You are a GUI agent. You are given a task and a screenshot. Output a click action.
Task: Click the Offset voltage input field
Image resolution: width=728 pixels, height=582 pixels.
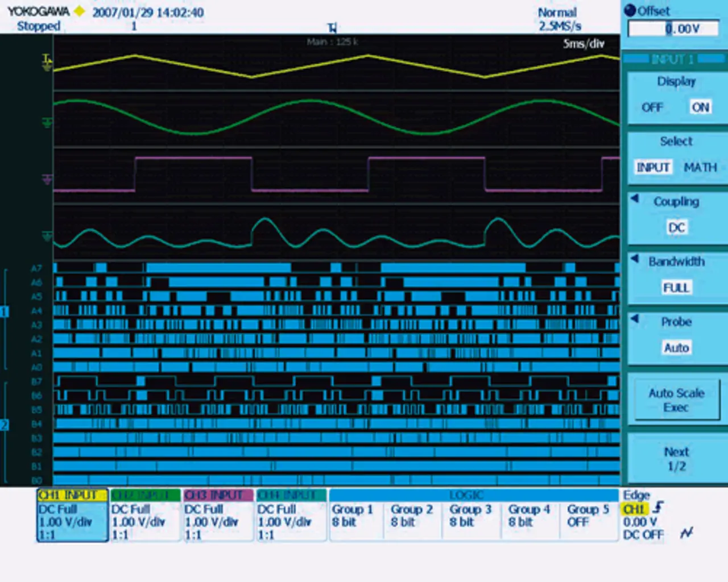tap(673, 29)
